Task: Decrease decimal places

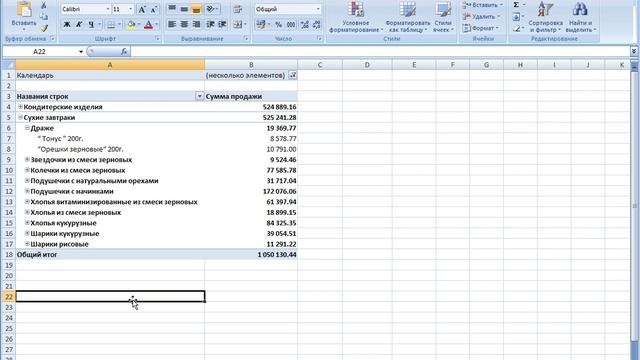Action: coord(317,24)
